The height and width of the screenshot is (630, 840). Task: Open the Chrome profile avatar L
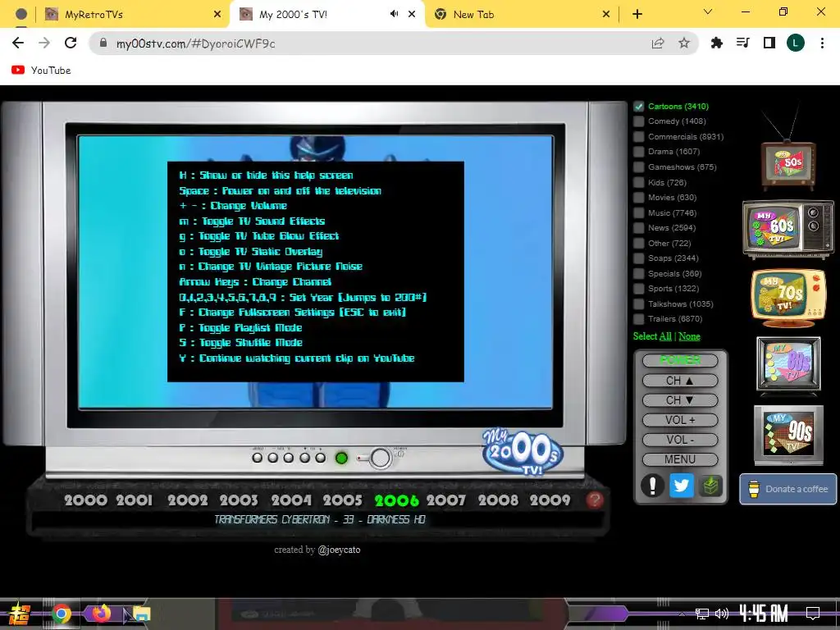[x=796, y=43]
